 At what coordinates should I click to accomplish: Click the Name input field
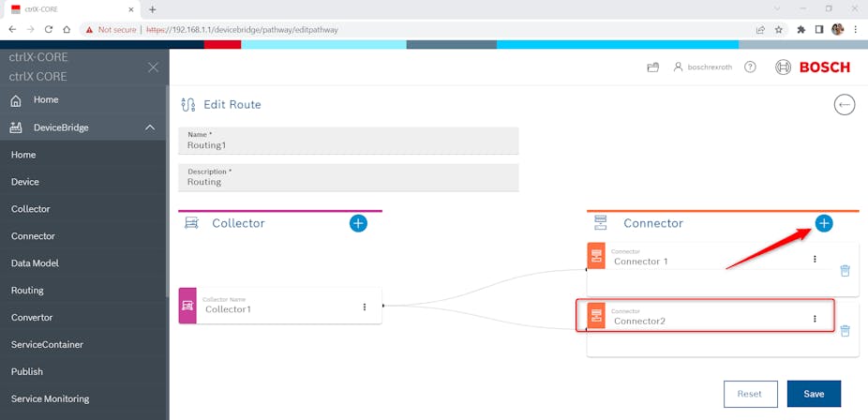[x=348, y=145]
